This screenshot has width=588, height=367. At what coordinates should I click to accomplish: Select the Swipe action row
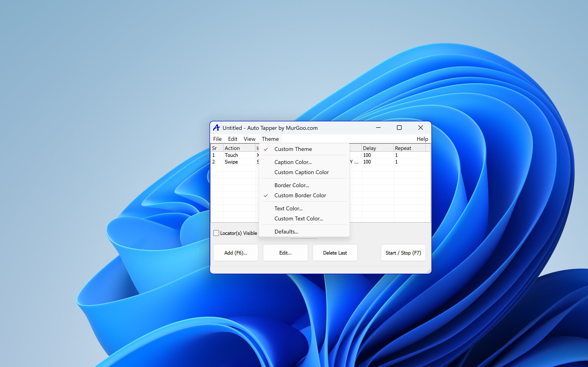[231, 162]
